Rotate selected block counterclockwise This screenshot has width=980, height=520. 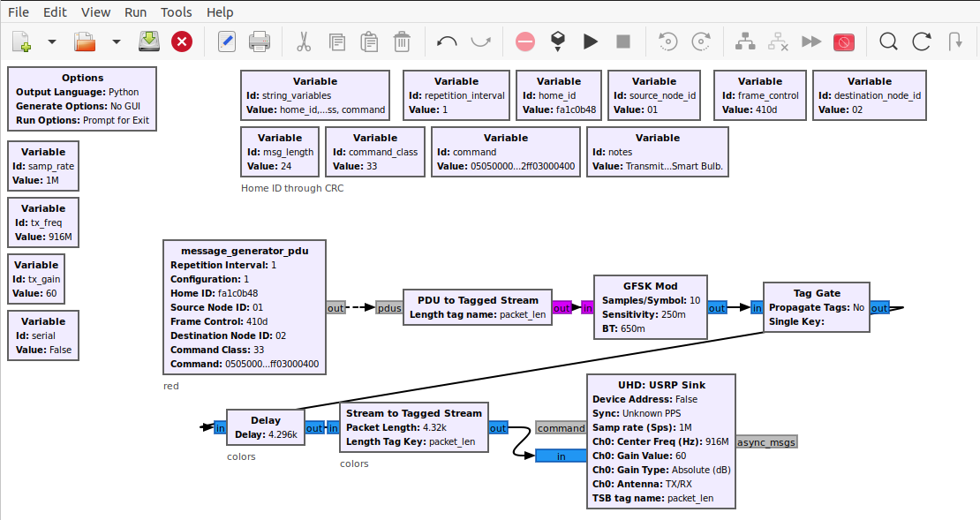click(x=668, y=41)
